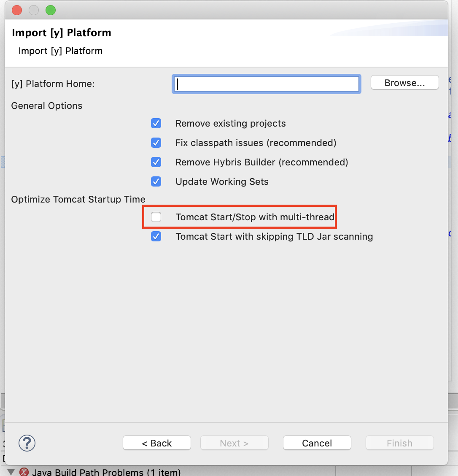Cancel the platform import wizard
The height and width of the screenshot is (476, 458).
click(317, 443)
